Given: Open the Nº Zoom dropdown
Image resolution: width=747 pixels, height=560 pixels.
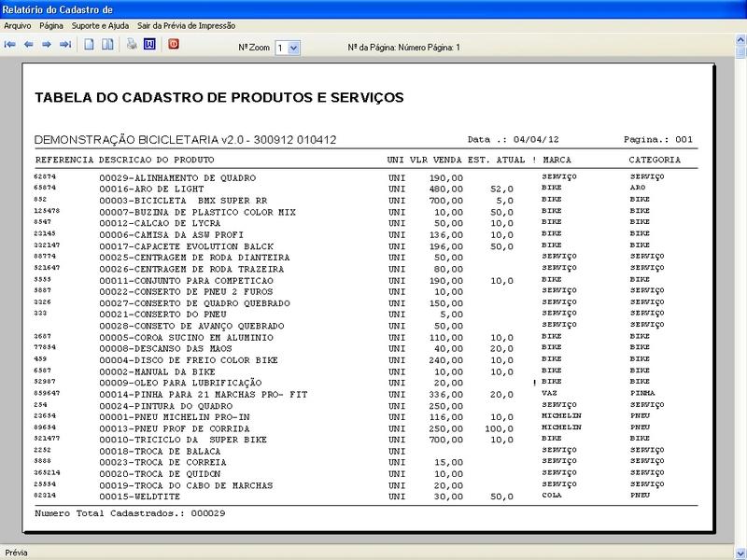Looking at the screenshot, I should pos(294,48).
